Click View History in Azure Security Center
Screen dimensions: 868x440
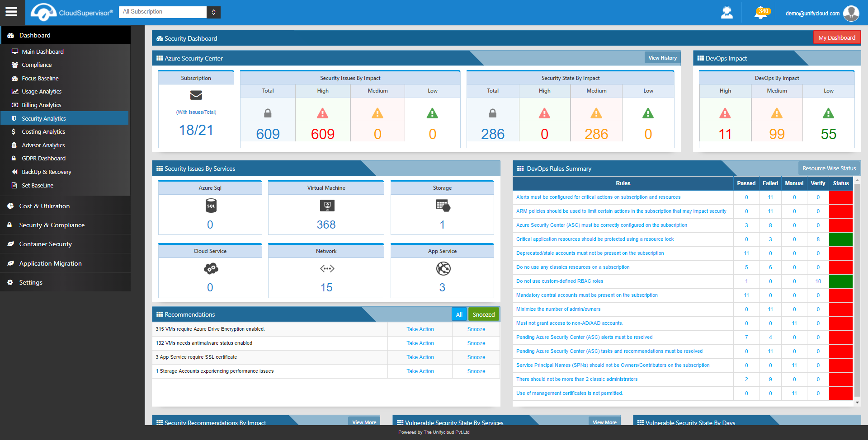(x=662, y=57)
